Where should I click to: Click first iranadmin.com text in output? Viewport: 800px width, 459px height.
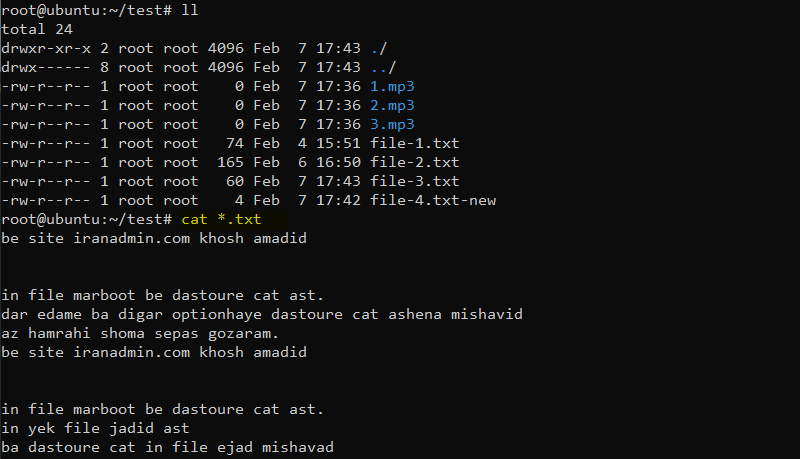tap(131, 238)
